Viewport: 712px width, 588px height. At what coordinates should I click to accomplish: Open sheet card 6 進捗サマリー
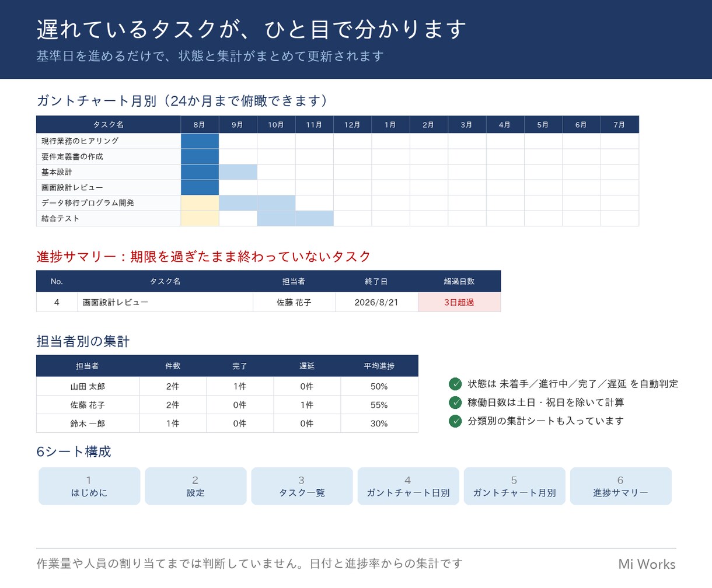click(620, 486)
